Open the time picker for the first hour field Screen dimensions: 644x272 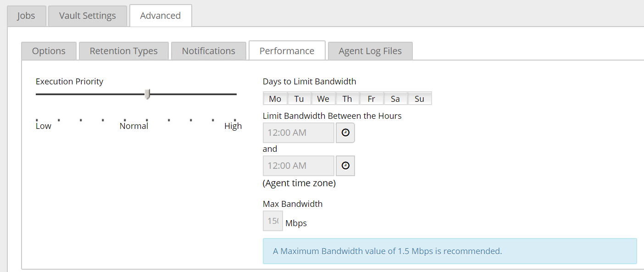(345, 133)
